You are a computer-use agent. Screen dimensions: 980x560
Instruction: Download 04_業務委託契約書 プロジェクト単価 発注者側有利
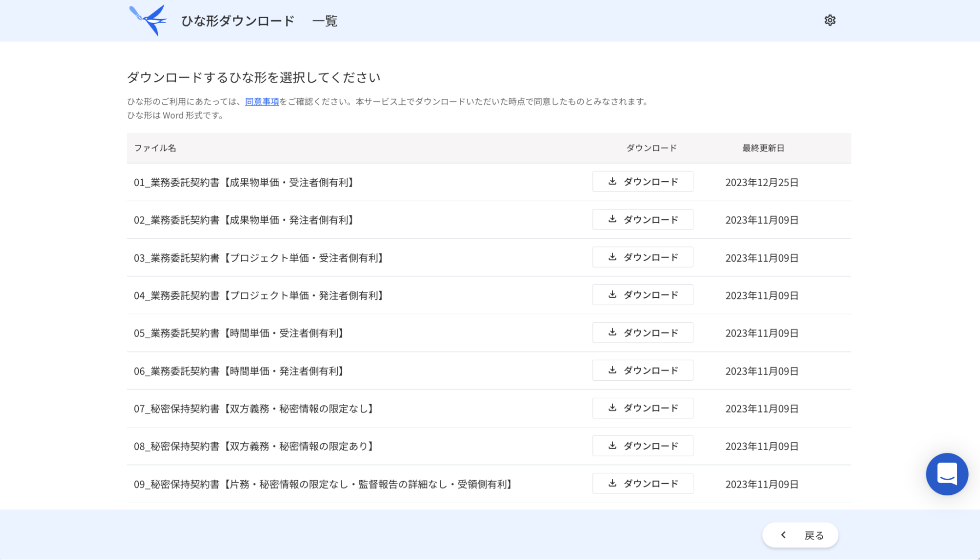(x=642, y=295)
